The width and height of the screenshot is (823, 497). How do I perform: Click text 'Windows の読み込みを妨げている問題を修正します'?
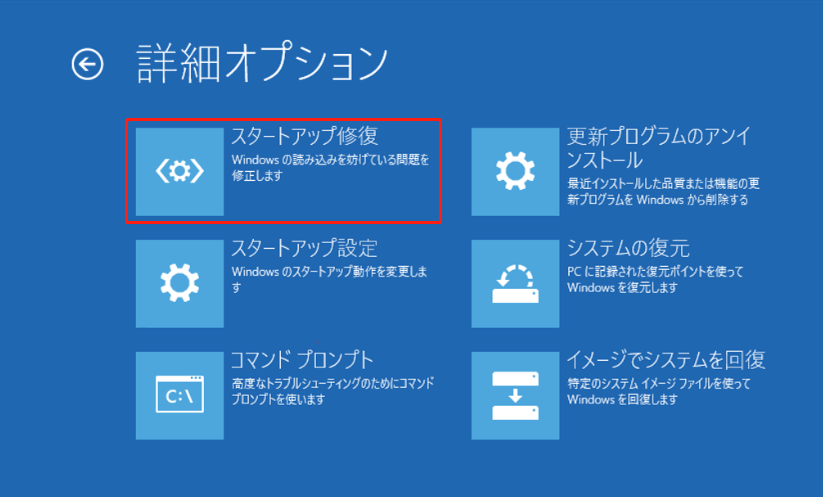(x=331, y=167)
